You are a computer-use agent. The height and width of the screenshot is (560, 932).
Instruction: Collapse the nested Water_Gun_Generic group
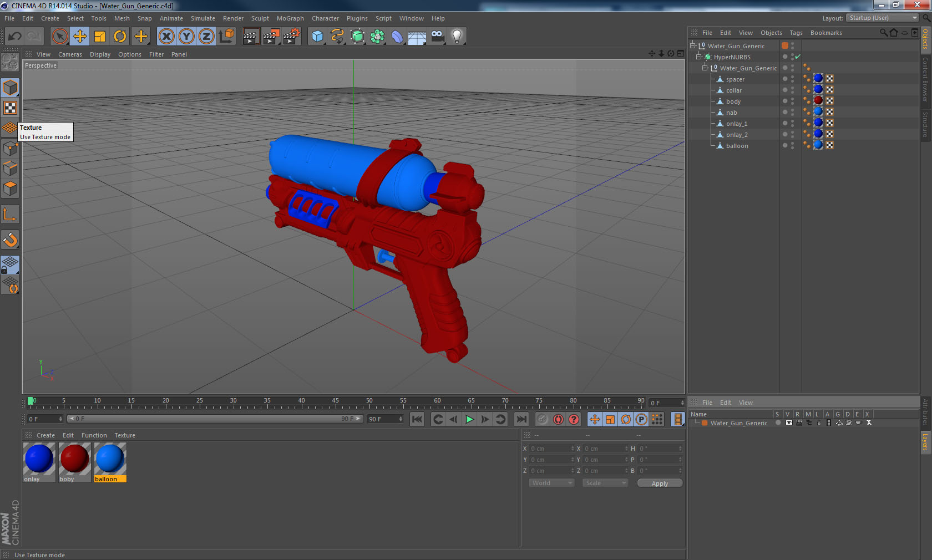(x=705, y=68)
